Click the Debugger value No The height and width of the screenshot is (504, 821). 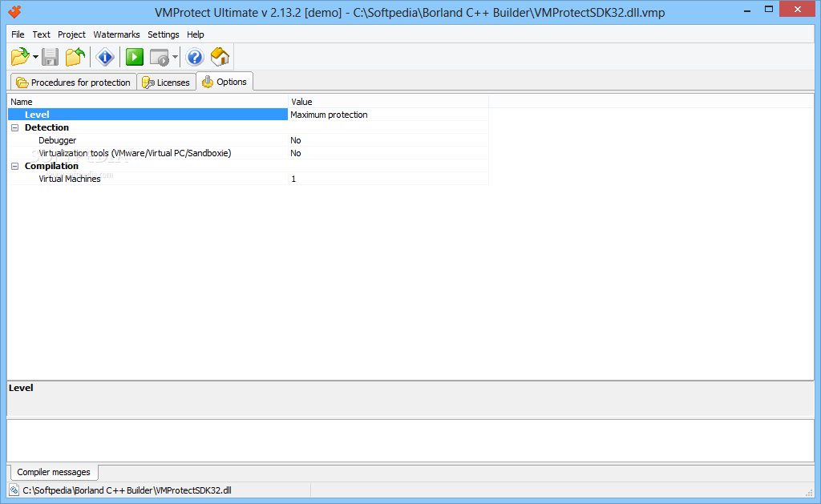pyautogui.click(x=296, y=140)
